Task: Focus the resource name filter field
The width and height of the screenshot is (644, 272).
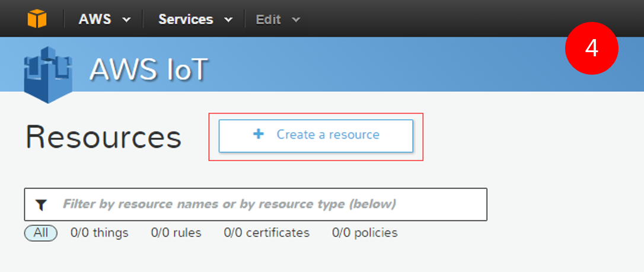Action: pos(256,204)
